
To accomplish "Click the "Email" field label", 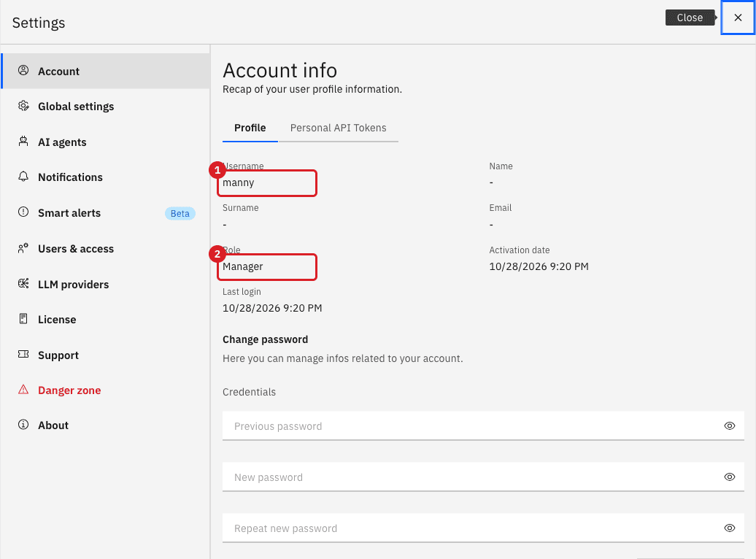I will pyautogui.click(x=500, y=207).
